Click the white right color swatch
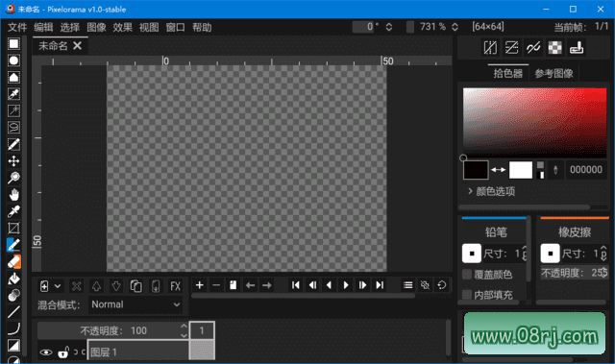The image size is (615, 364). point(521,170)
